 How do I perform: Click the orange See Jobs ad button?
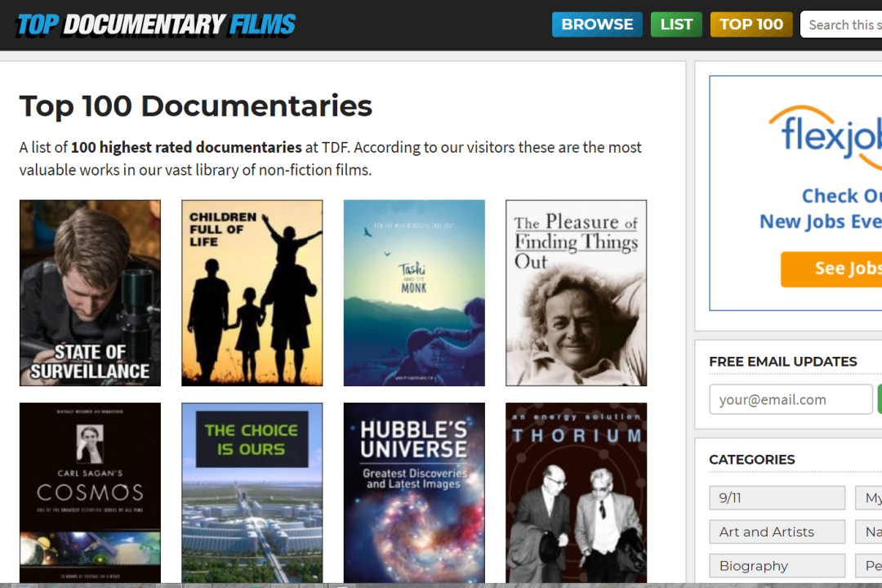click(x=831, y=269)
